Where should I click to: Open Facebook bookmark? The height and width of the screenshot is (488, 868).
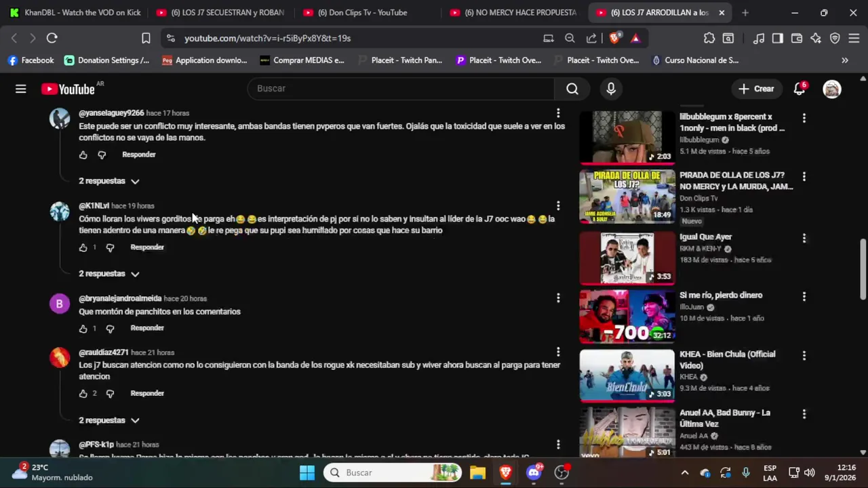[x=31, y=60]
